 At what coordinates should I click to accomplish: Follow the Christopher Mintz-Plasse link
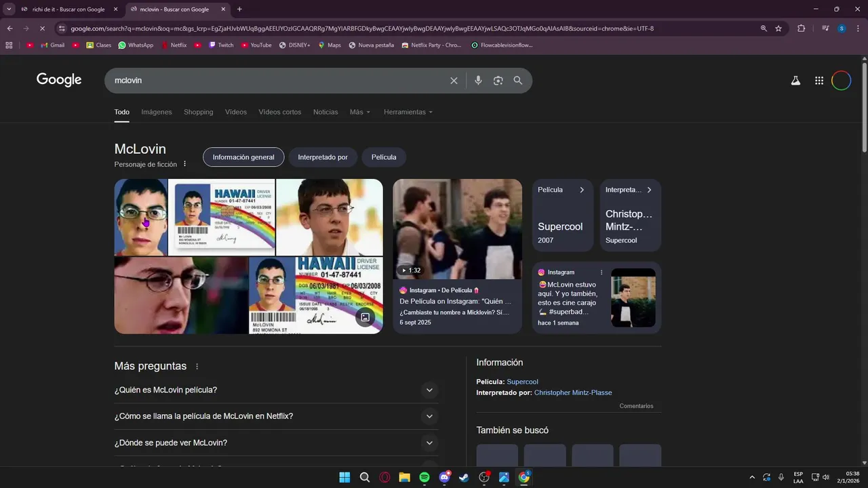(x=573, y=392)
